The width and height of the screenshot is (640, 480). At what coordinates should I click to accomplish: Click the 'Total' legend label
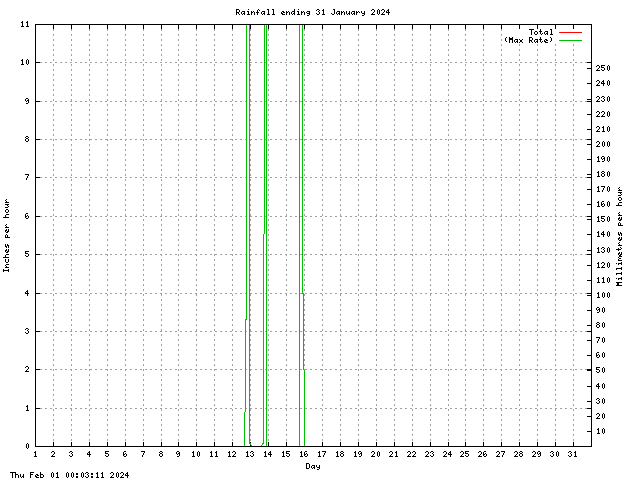541,32
